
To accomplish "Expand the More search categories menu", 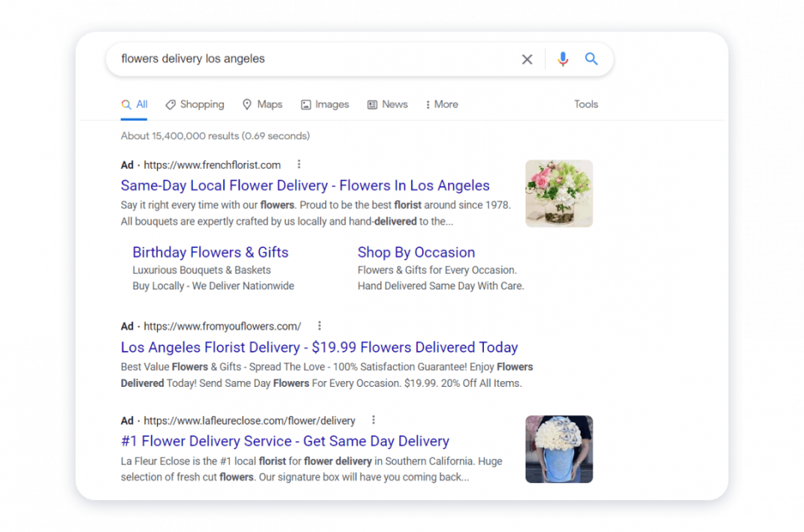I will pos(441,104).
